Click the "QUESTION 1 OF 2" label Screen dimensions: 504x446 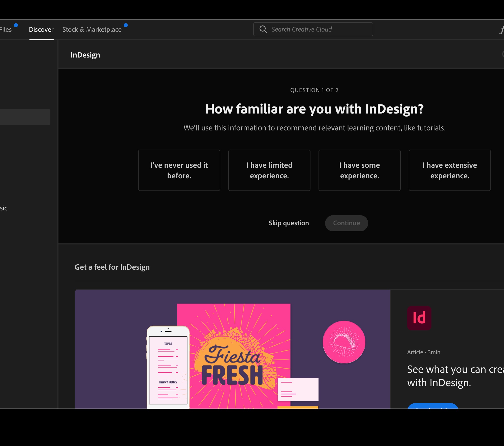[314, 90]
